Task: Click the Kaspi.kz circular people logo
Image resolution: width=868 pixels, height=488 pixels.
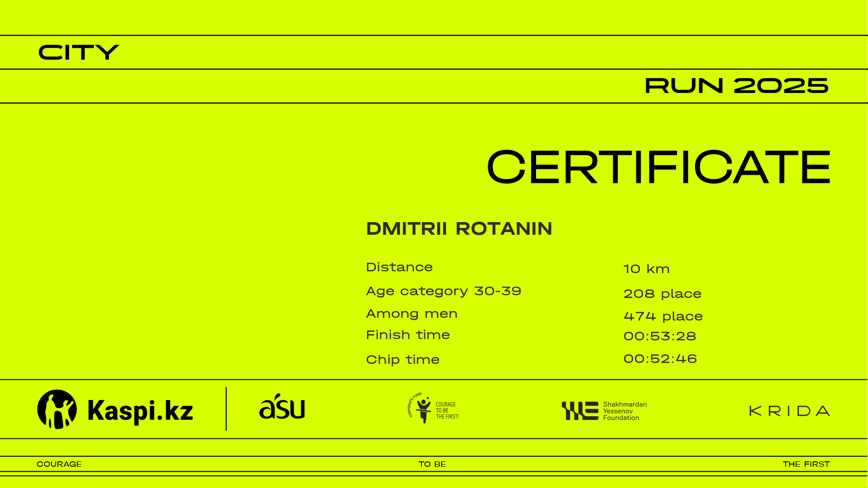Action: click(57, 409)
